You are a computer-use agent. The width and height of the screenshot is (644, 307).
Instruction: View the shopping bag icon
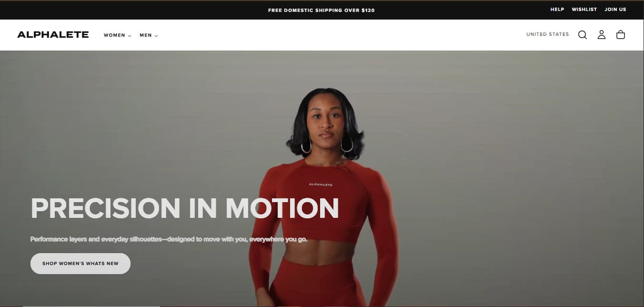point(621,35)
